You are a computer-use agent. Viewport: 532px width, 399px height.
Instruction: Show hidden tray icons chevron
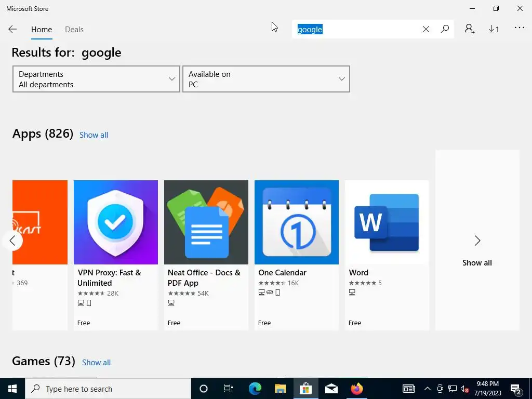coord(428,389)
